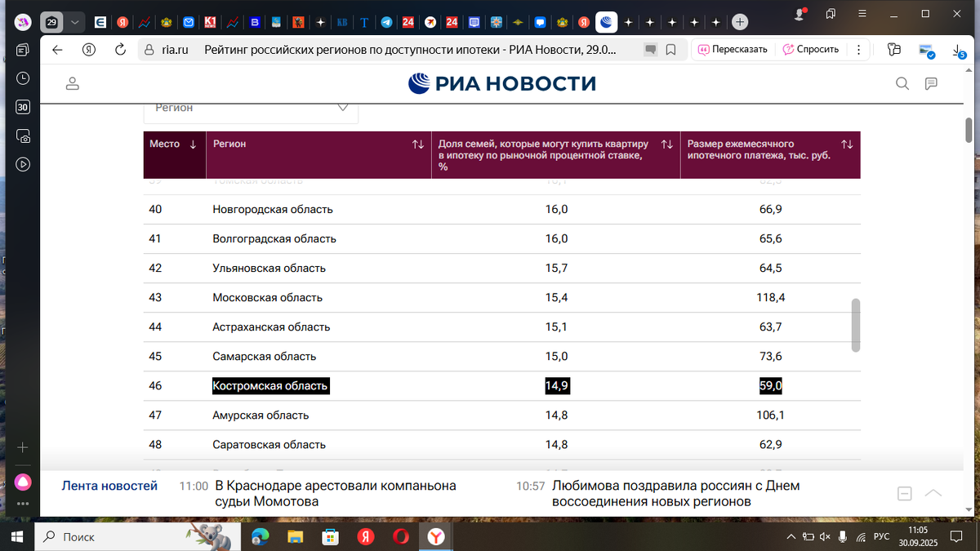Open the browser profile icon

point(801,14)
